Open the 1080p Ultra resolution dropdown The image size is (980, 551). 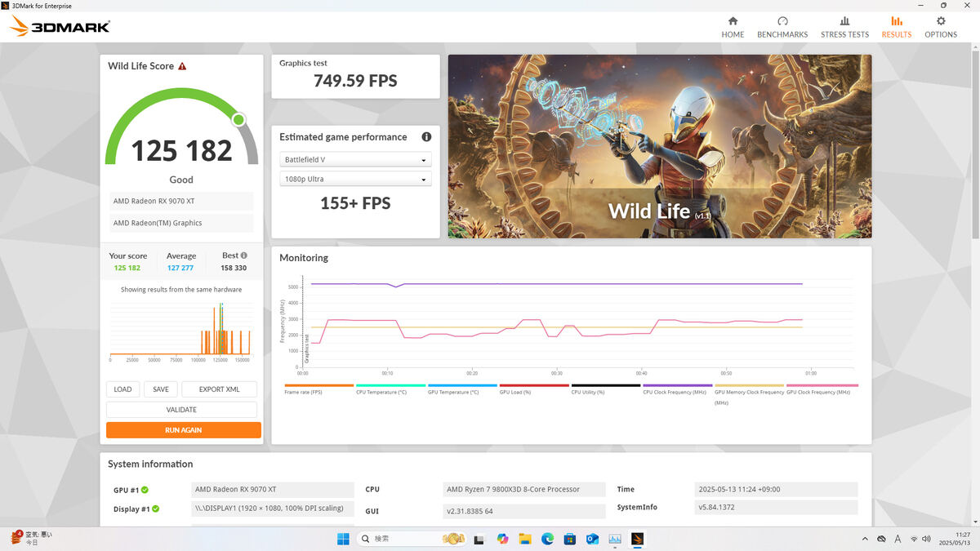(355, 179)
